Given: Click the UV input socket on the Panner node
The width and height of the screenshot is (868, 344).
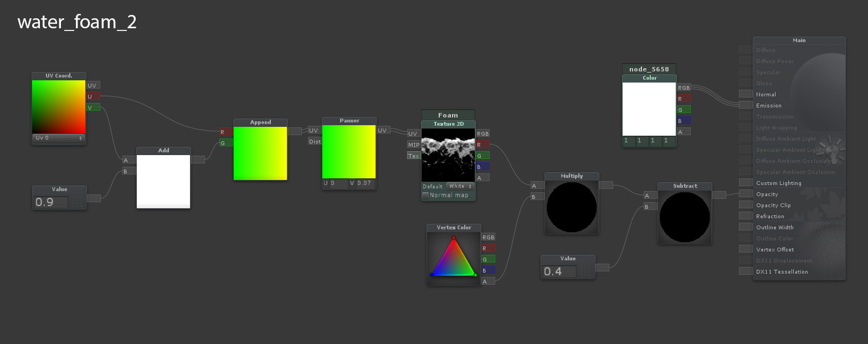Looking at the screenshot, I should 314,130.
